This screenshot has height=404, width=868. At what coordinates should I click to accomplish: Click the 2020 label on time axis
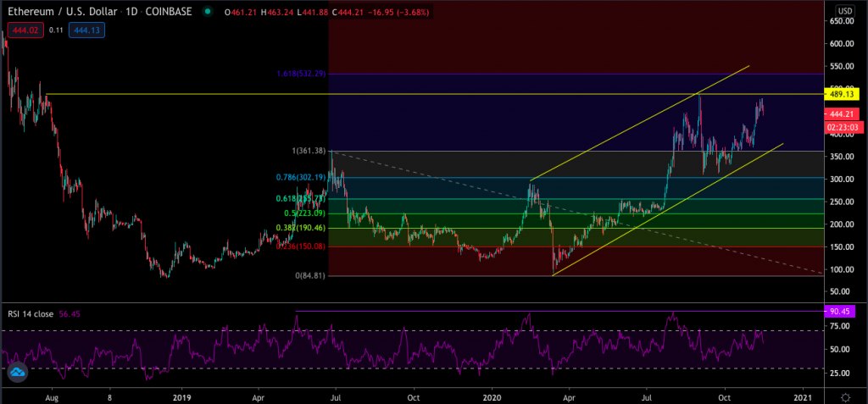(492, 396)
